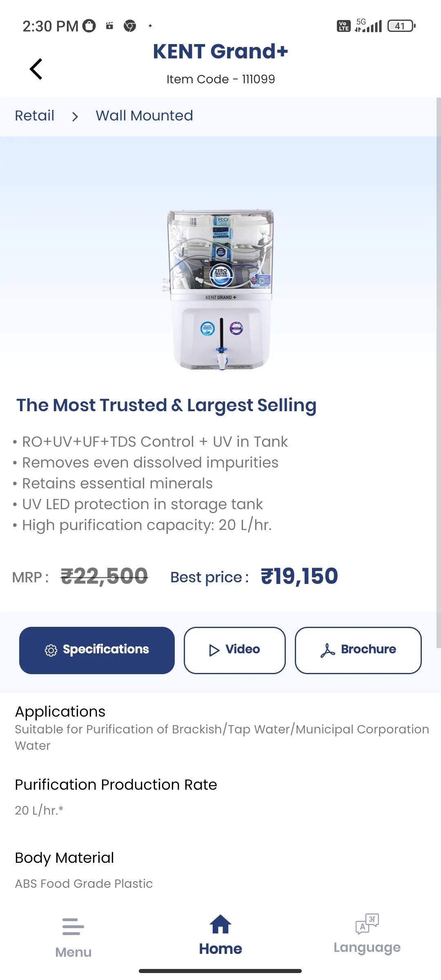
Task: Click the vertical scrollbar on right edge
Action: tap(439, 372)
